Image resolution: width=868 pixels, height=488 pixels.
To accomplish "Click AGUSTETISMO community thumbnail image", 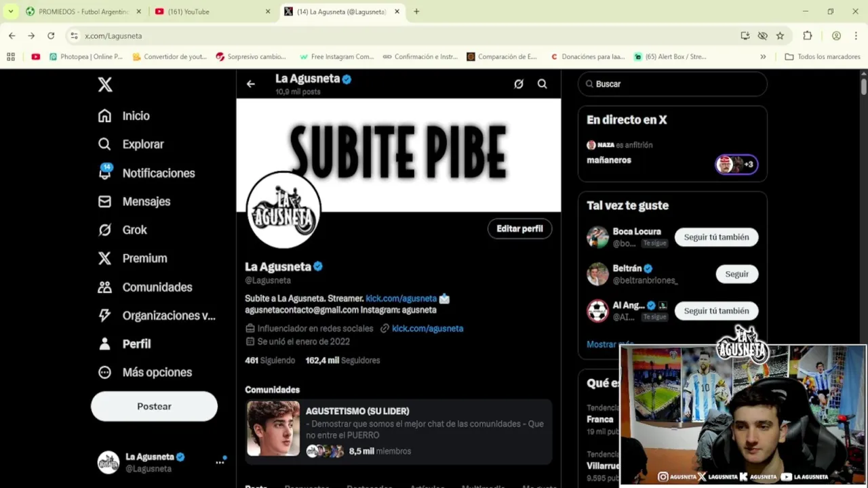I will (273, 428).
